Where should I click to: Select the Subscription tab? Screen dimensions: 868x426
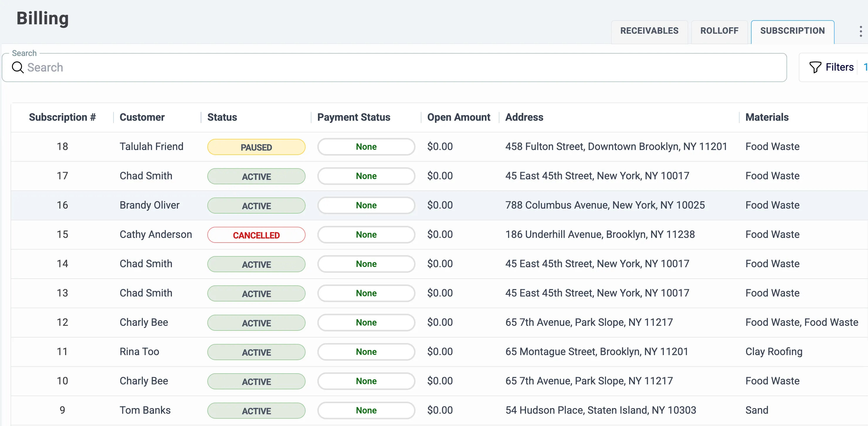coord(792,31)
